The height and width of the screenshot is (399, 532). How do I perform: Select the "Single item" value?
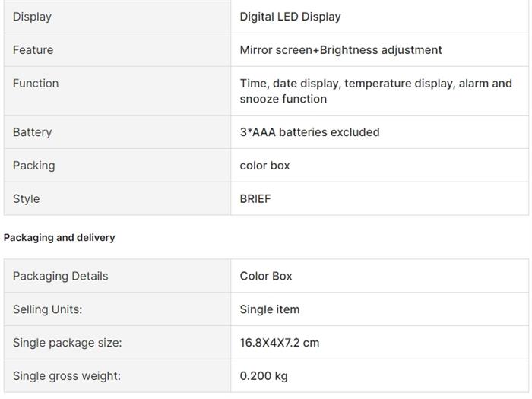[270, 309]
